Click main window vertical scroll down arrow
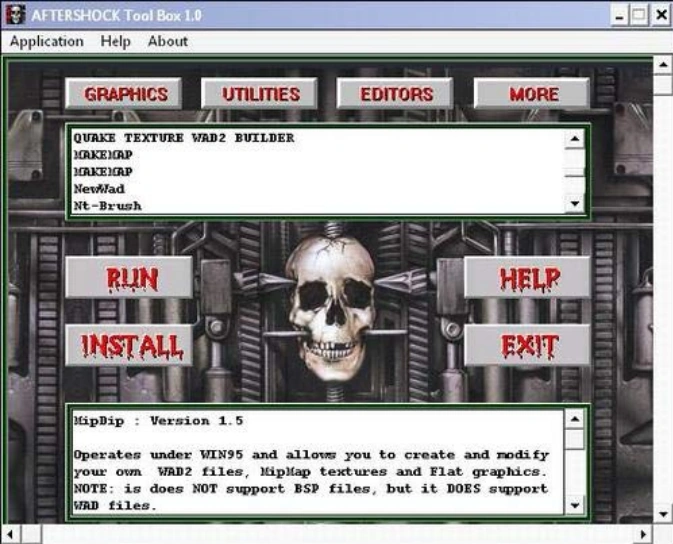Viewport: 673px width, 544px height. pos(663,514)
